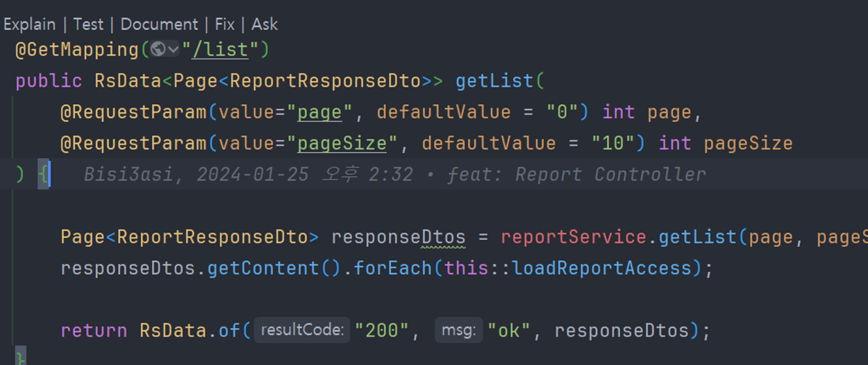The image size is (868, 365).
Task: Click the getContent() method call
Action: [274, 269]
